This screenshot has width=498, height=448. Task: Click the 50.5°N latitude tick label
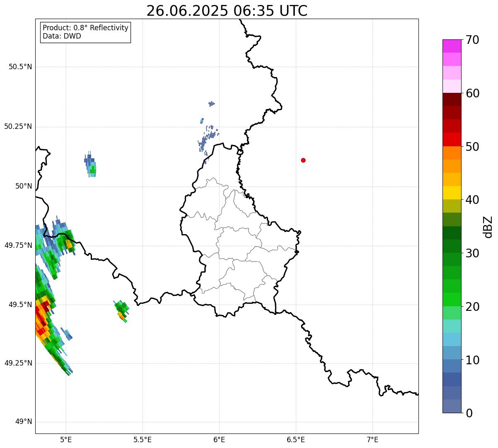click(20, 67)
